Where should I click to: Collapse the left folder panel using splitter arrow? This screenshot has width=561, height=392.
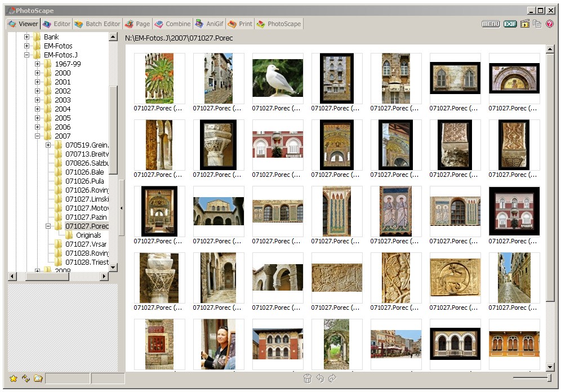[122, 208]
